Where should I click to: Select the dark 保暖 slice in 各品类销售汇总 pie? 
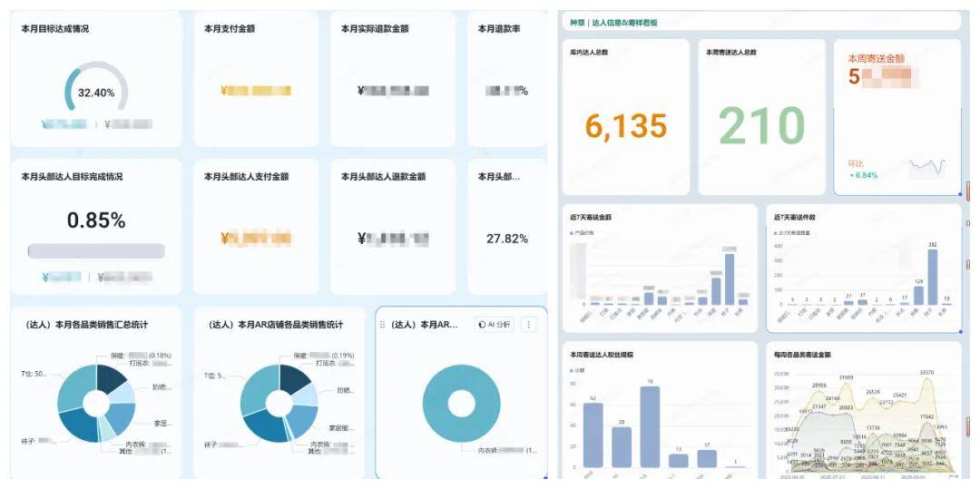(113, 380)
